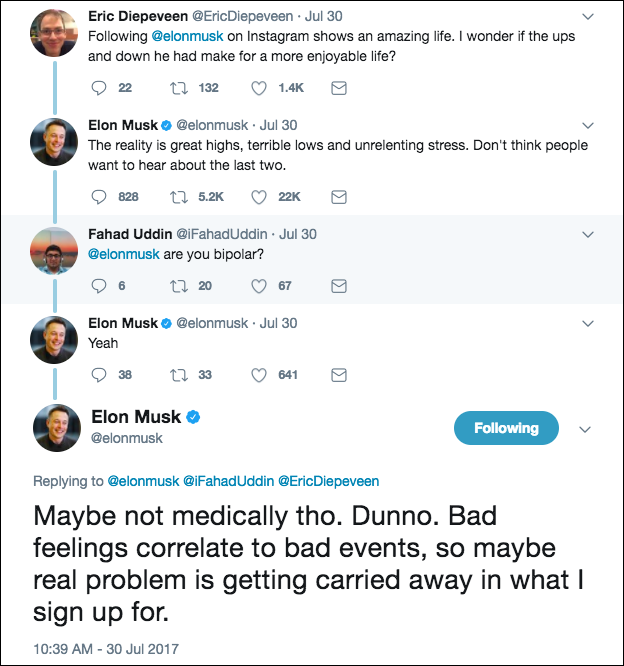This screenshot has height=666, width=624.
Task: Open dropdown on Elon's 'Yeah' tweet
Action: (588, 323)
